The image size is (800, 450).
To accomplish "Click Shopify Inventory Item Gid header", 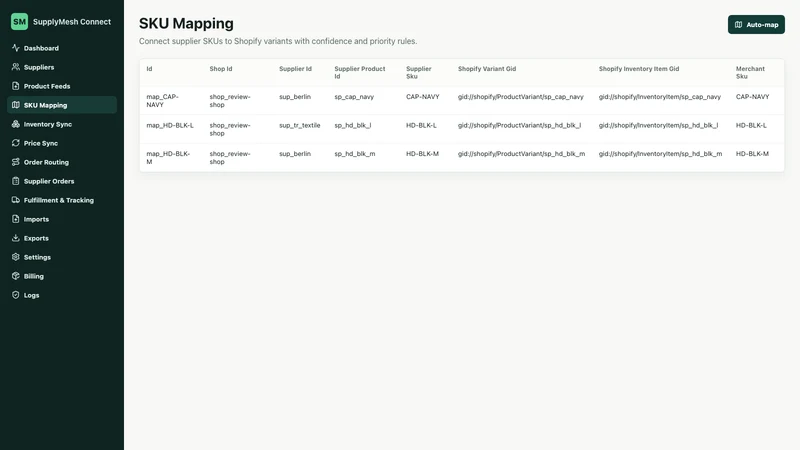I will click(x=639, y=68).
